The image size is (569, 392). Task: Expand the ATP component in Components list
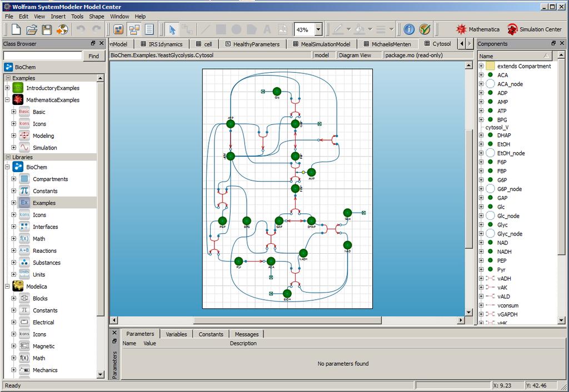[x=481, y=110]
